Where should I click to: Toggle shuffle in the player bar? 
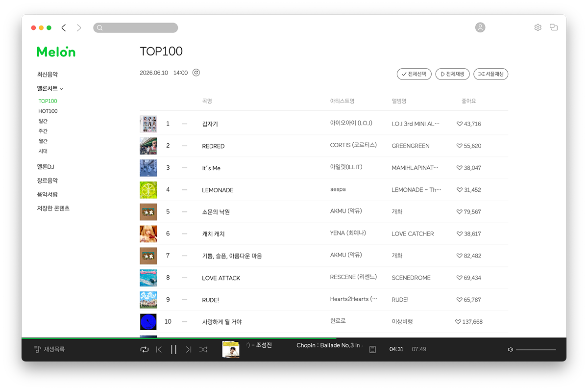pyautogui.click(x=203, y=349)
